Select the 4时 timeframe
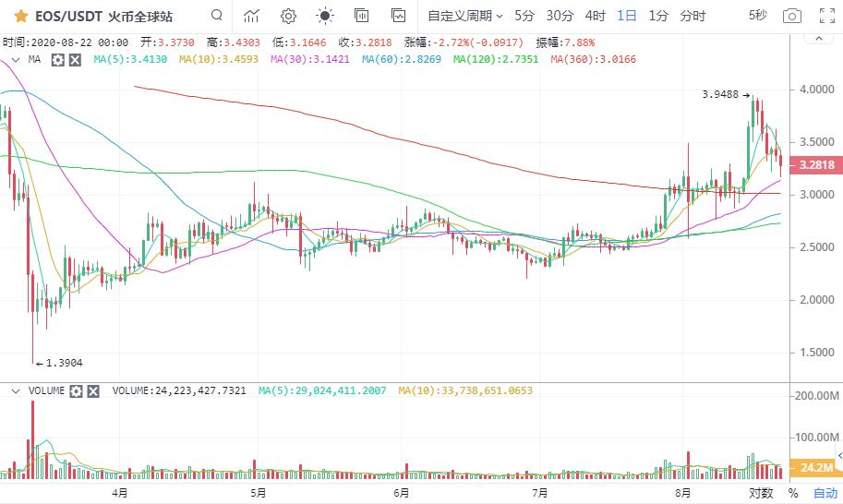Viewport: 843px width, 504px height. [x=596, y=16]
